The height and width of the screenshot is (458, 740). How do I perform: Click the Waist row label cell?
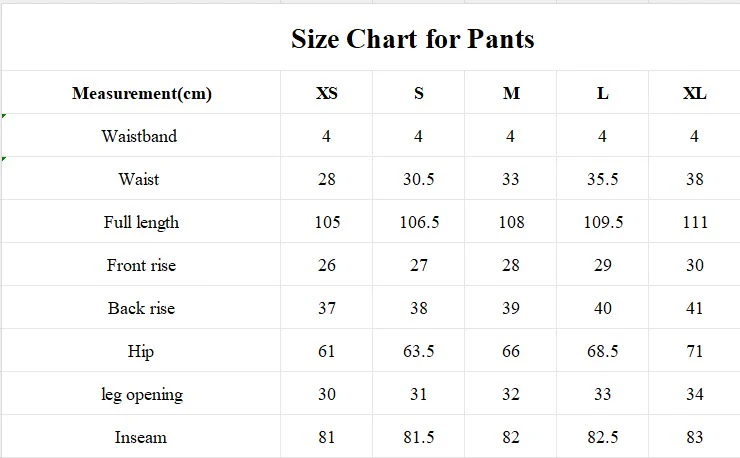click(x=139, y=179)
